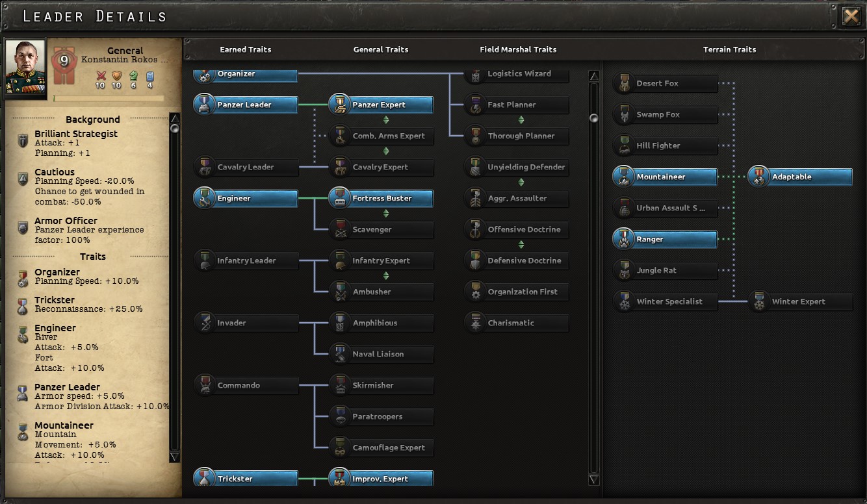Image resolution: width=867 pixels, height=504 pixels.
Task: Pick the Logistics Wizard trait button
Action: point(518,74)
